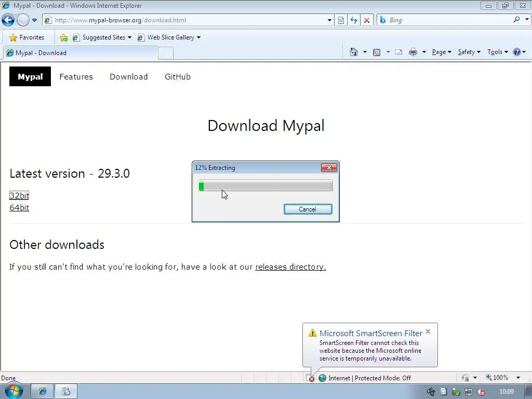Click Internet Explorer taskbar button
This screenshot has height=399, width=532.
(43, 392)
